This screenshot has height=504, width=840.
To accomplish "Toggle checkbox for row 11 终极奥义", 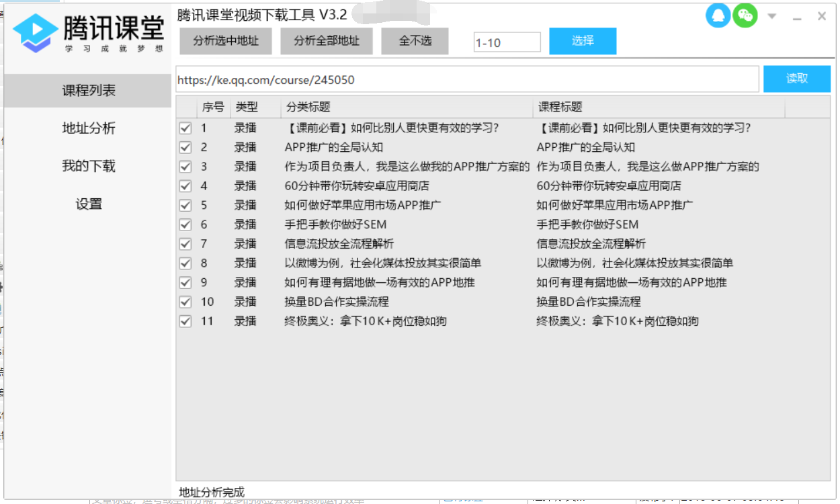I will 185,321.
